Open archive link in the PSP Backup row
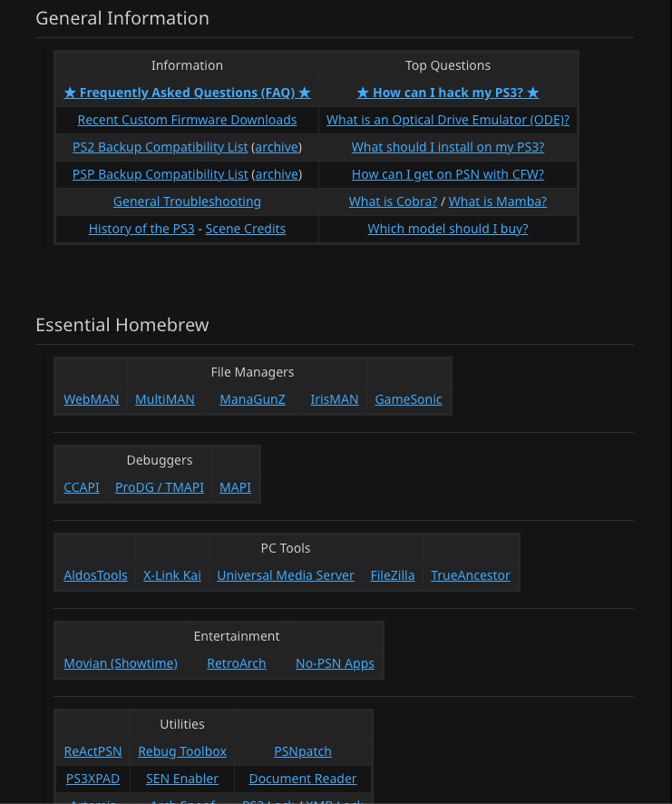The width and height of the screenshot is (672, 804). pyautogui.click(x=277, y=174)
